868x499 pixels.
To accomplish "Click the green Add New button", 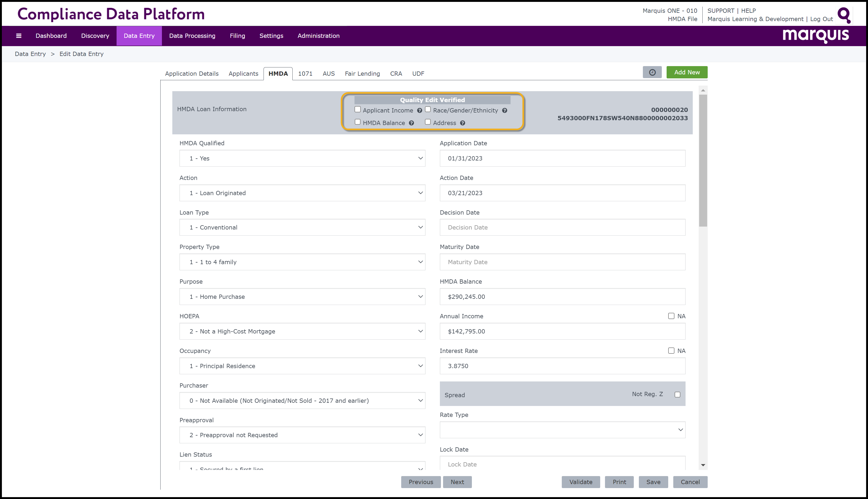I will (x=687, y=72).
